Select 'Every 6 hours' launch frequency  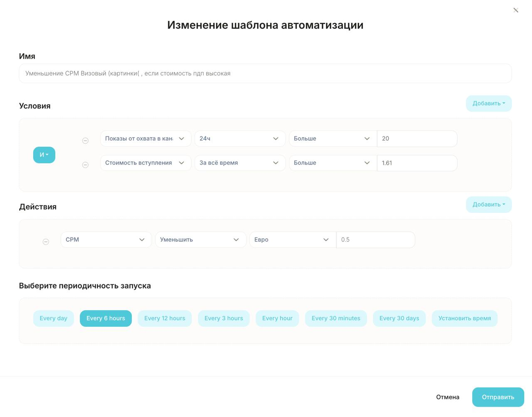106,318
